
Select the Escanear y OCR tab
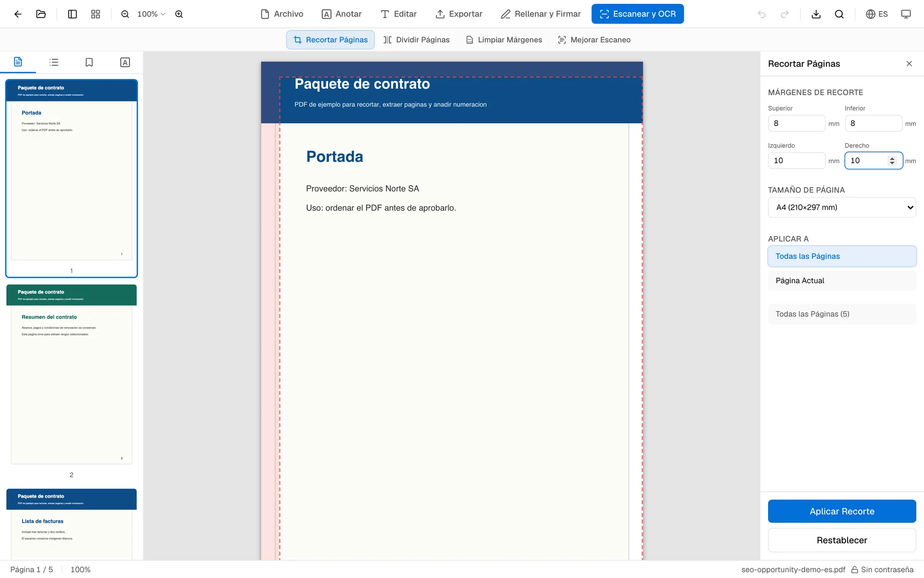tap(638, 14)
